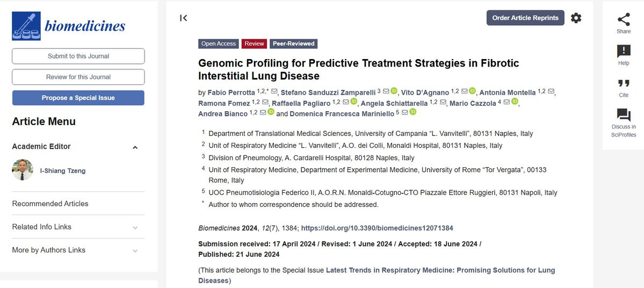Open Discuss in SciProfiles icon
This screenshot has width=644, height=288.
[x=624, y=115]
